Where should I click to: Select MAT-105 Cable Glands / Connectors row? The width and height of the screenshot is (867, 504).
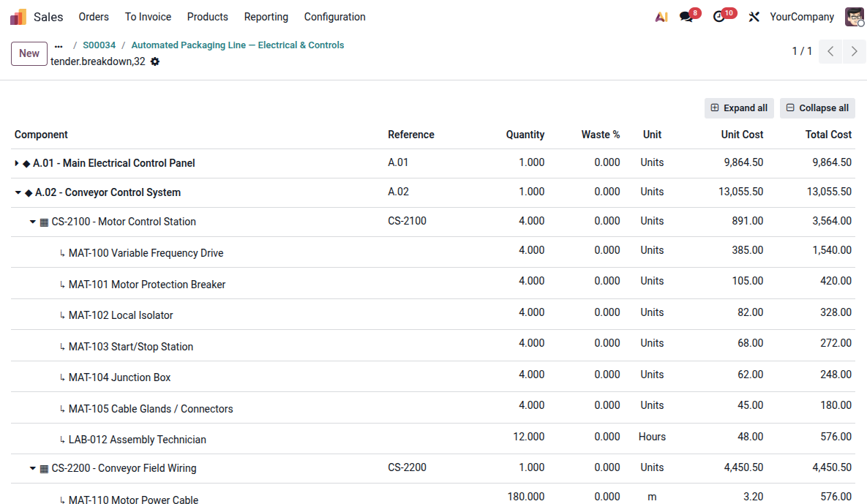click(x=433, y=408)
